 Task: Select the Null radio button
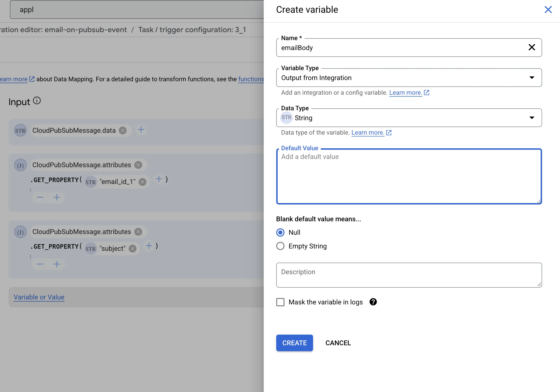click(280, 232)
